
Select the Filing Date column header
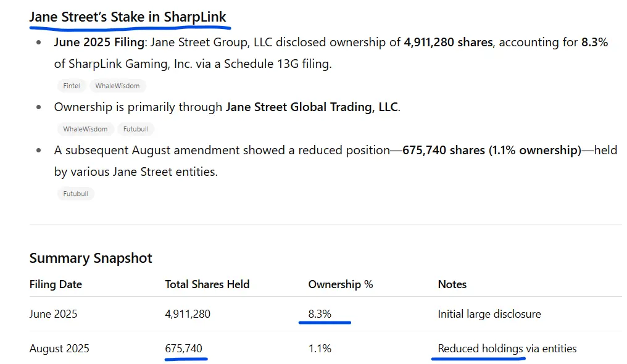pos(56,284)
